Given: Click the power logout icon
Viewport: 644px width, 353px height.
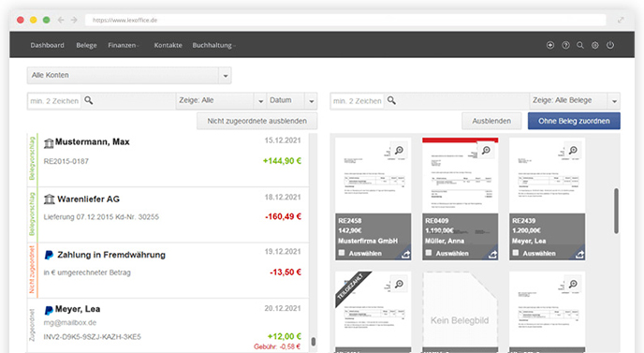Looking at the screenshot, I should pyautogui.click(x=610, y=45).
